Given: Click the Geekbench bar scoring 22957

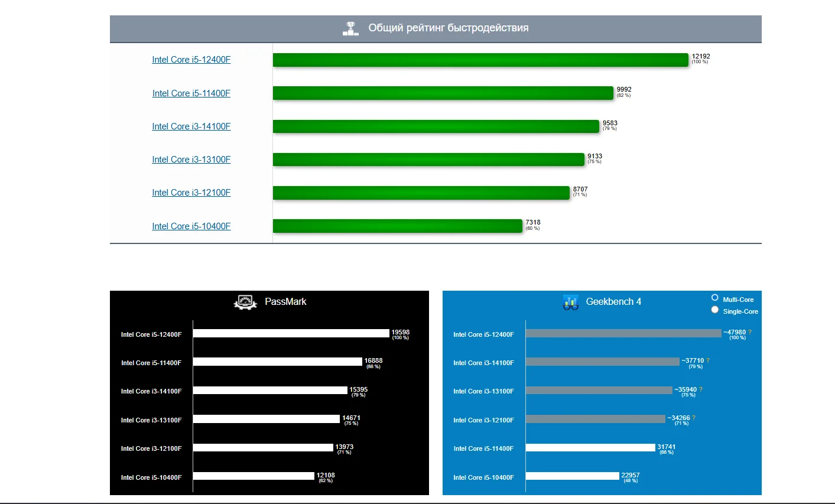Looking at the screenshot, I should point(573,476).
